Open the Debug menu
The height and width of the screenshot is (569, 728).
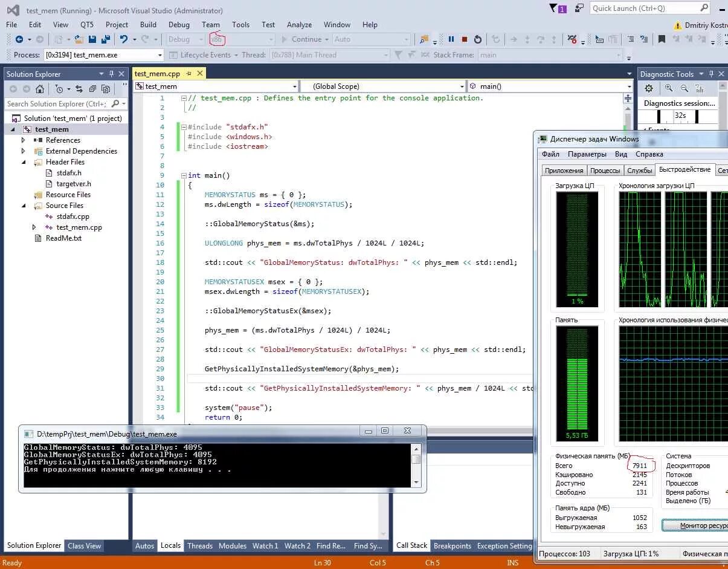click(179, 25)
